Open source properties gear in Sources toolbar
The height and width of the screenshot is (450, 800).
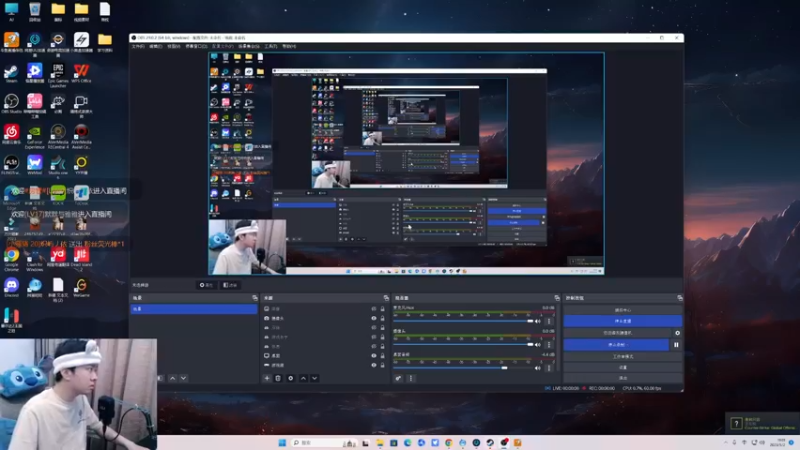[291, 378]
